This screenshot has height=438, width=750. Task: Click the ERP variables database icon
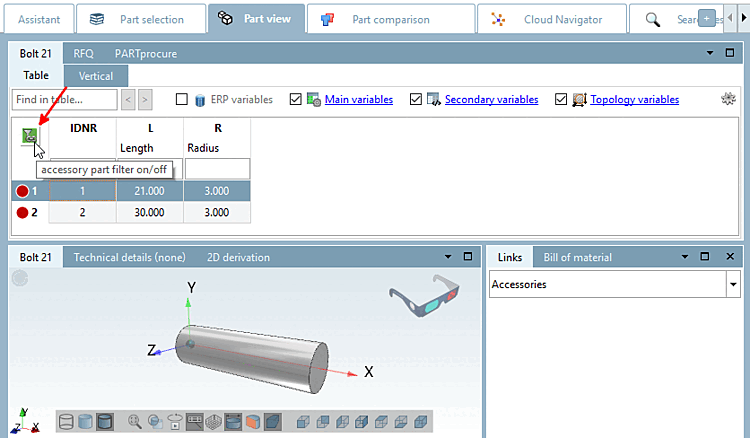tap(200, 100)
